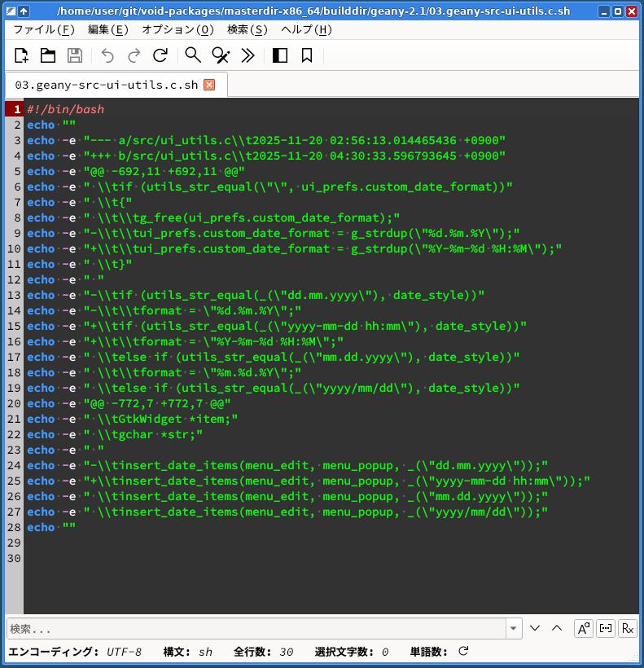Click the total lines value 30
The image size is (644, 668).
286,652
